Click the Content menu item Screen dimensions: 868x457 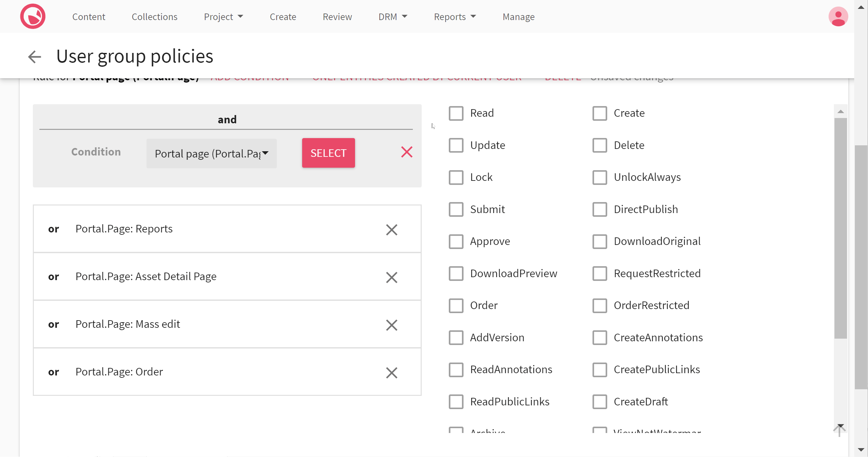[x=89, y=17]
